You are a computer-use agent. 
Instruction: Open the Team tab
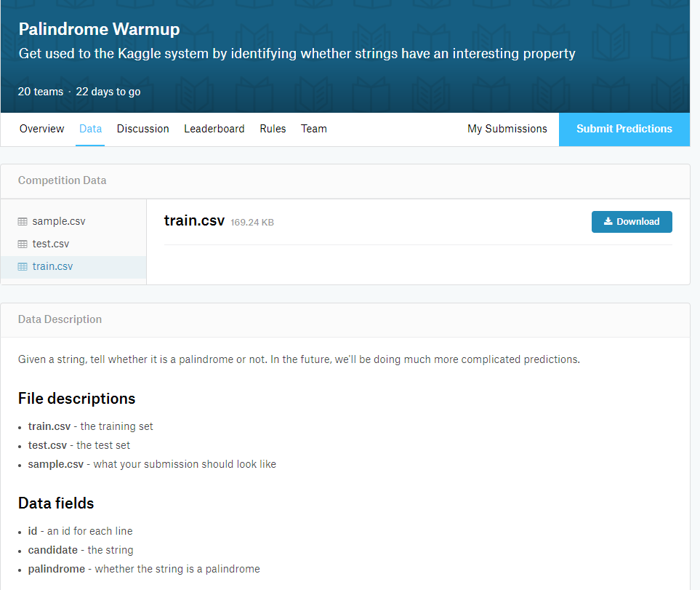[x=314, y=129]
